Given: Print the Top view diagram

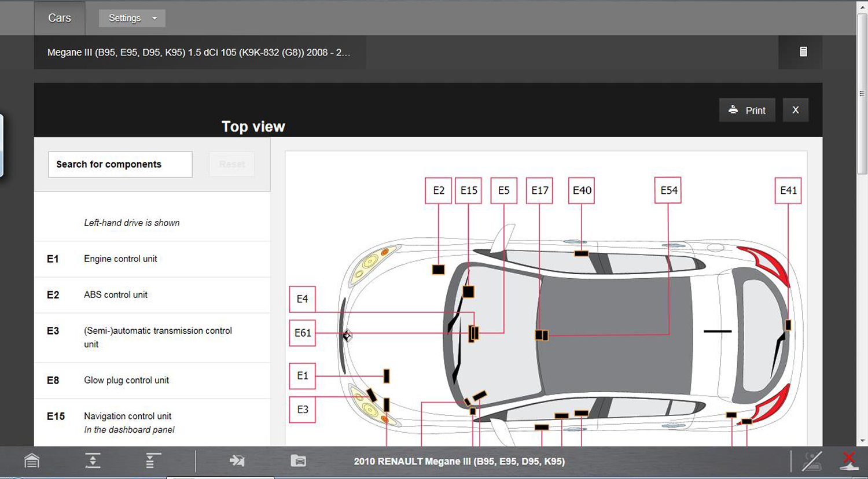Looking at the screenshot, I should (747, 110).
